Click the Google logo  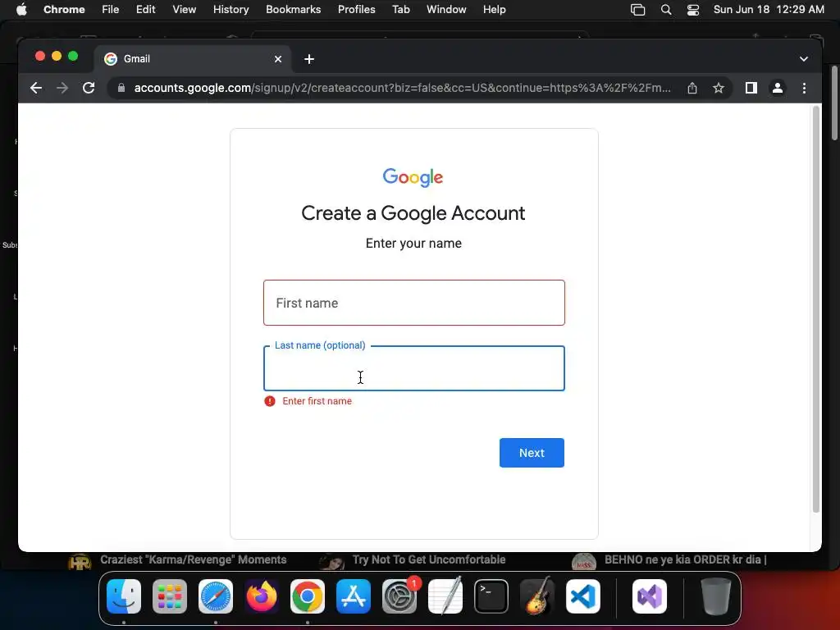pos(413,177)
